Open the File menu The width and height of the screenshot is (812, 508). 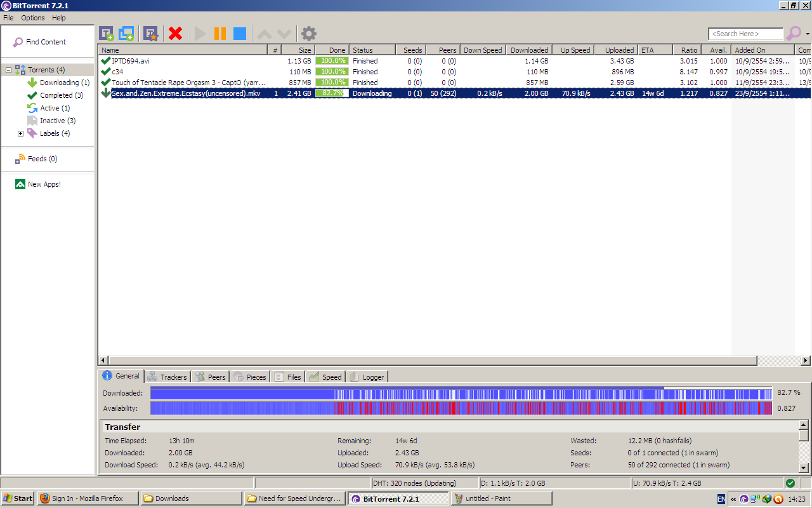point(8,18)
